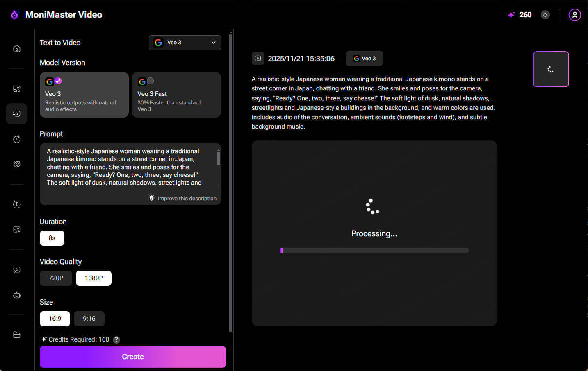The image size is (588, 371).
Task: Click the credits refresh icon near 260
Action: tap(545, 15)
